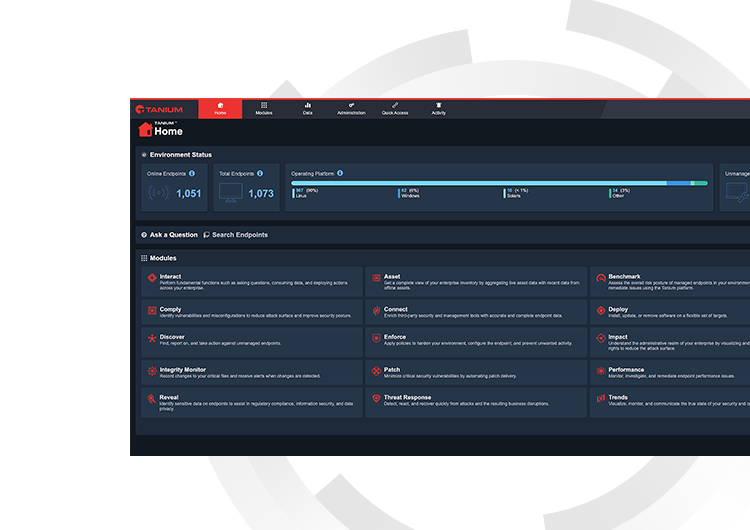Show info for Online Endpoints

point(192,173)
